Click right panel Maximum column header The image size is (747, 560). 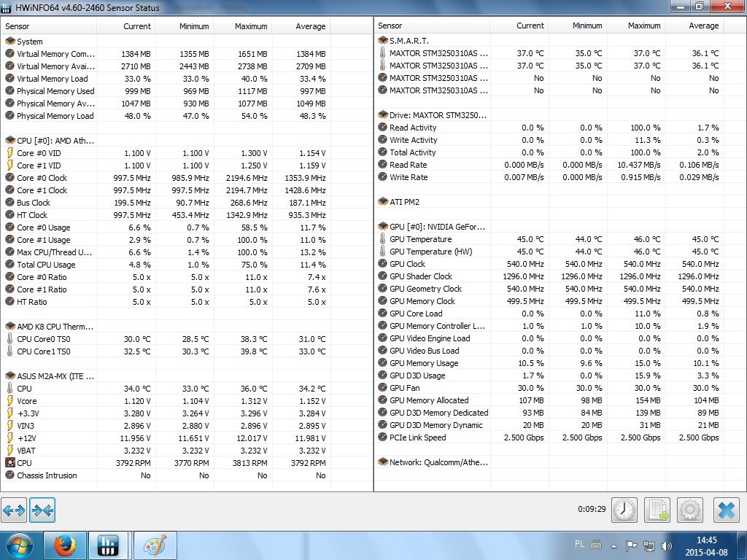pos(636,26)
